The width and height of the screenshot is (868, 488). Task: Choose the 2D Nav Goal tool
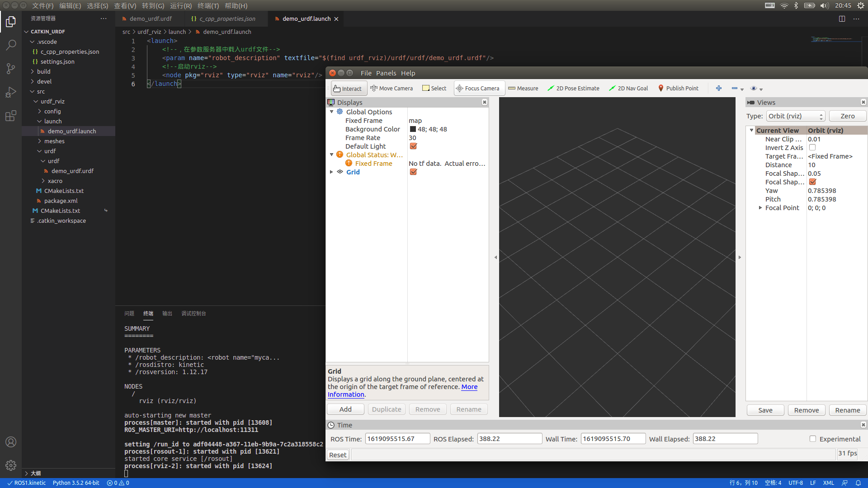(628, 88)
